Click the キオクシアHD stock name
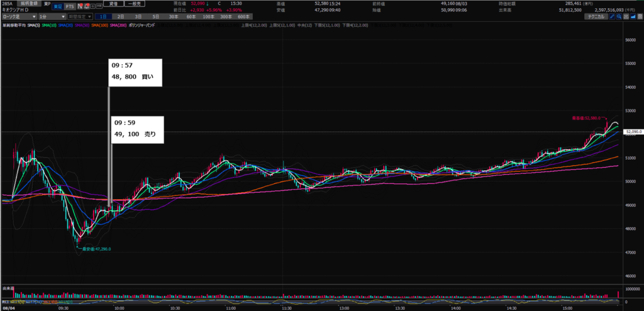The width and height of the screenshot is (644, 311). [15, 10]
